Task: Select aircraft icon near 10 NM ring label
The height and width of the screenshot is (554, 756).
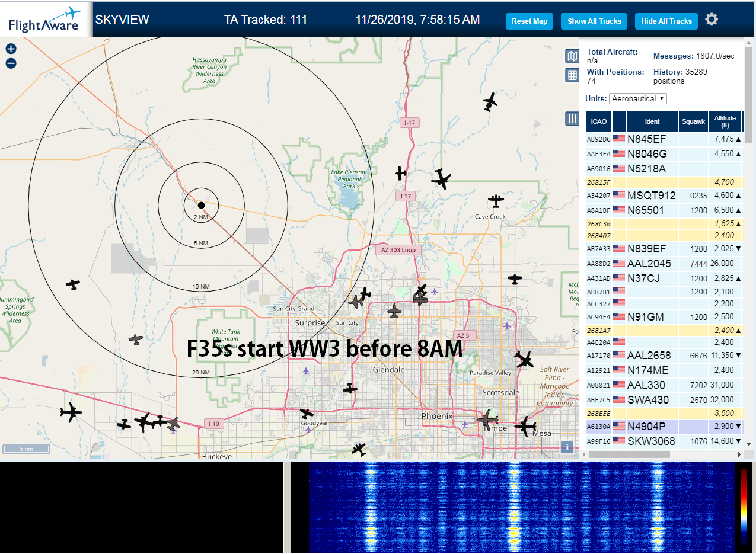Action: [x=73, y=285]
